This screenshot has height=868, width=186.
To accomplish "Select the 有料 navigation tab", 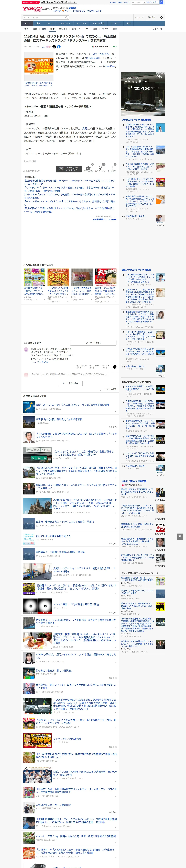I will [128, 24].
